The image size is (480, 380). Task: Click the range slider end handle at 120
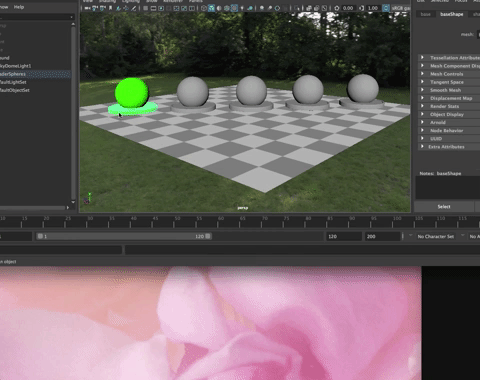[x=208, y=236]
